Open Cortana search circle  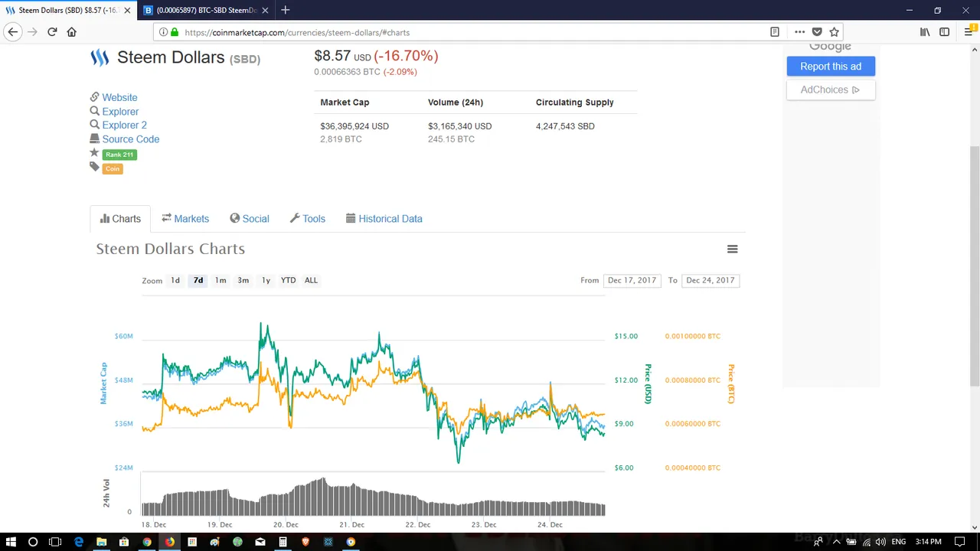tap(33, 542)
